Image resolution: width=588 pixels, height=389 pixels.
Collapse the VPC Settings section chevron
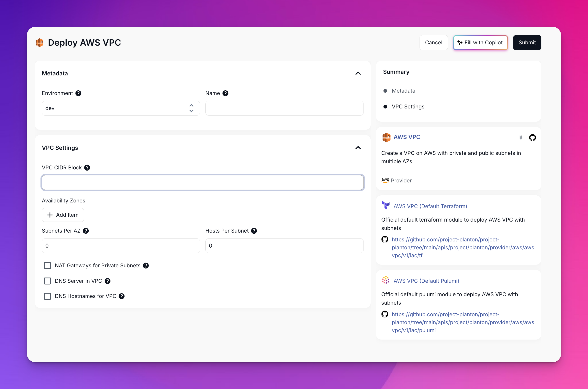[x=358, y=148]
